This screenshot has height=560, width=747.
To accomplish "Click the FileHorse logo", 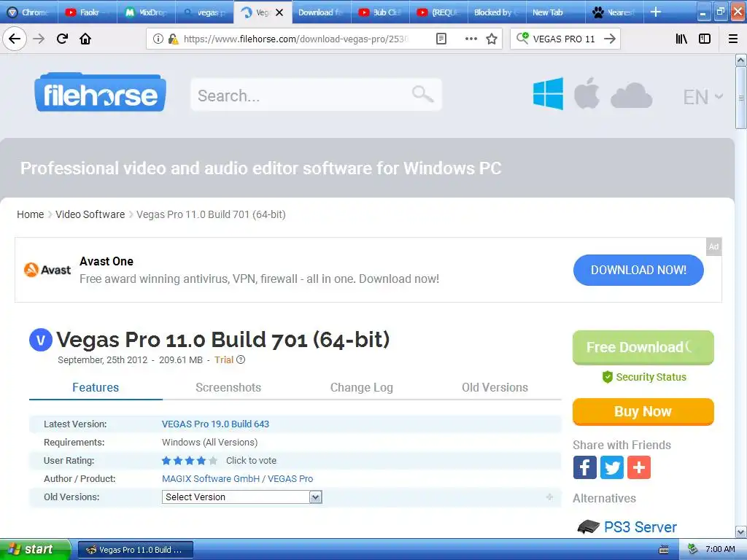I will (x=100, y=93).
